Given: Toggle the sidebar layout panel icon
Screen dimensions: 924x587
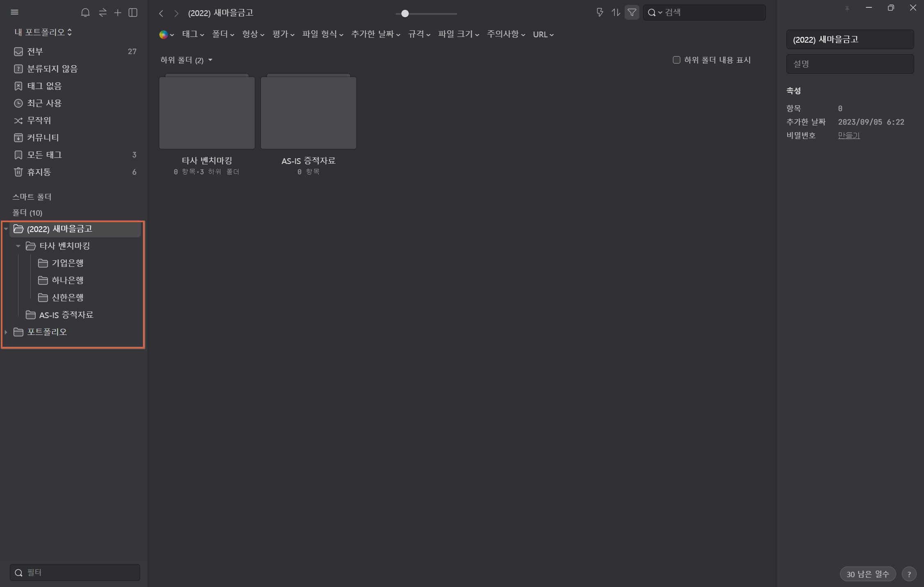Looking at the screenshot, I should pos(133,13).
